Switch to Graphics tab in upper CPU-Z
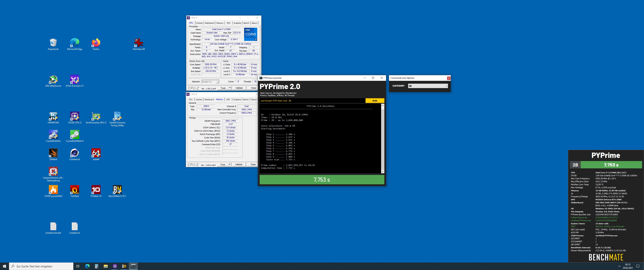The image size is (644, 270). pyautogui.click(x=238, y=23)
